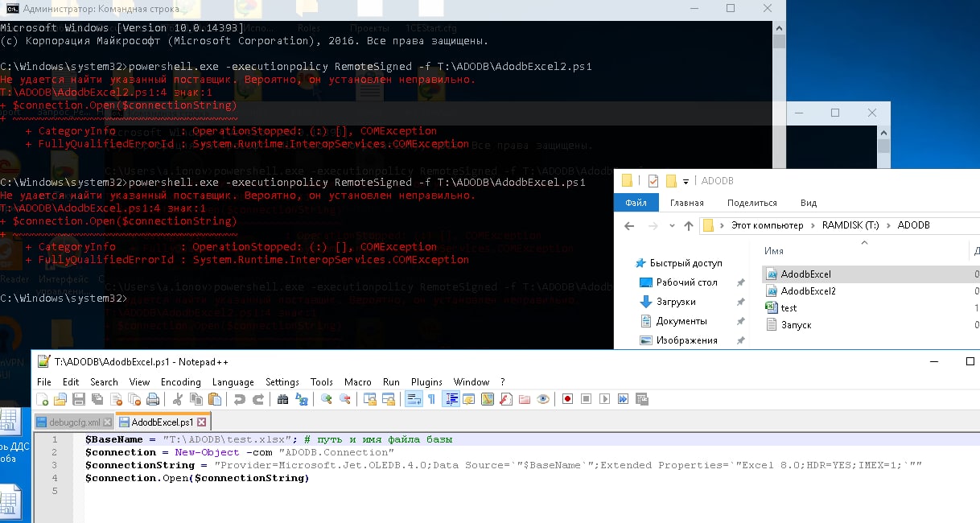Select Запуск file in Explorer
Screen dimensions: 980x523
click(796, 325)
